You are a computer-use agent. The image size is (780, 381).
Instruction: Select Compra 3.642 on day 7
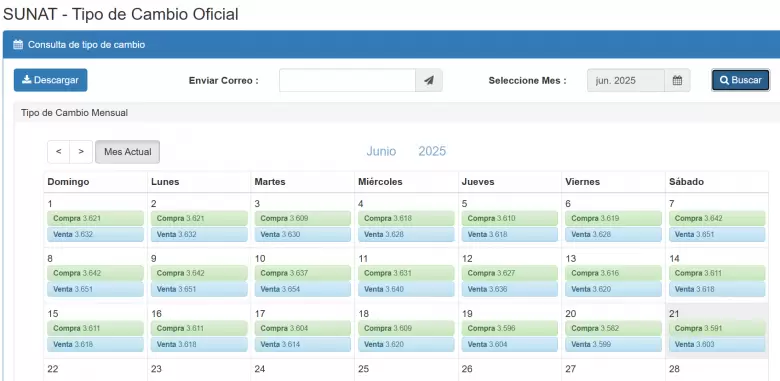tap(717, 218)
